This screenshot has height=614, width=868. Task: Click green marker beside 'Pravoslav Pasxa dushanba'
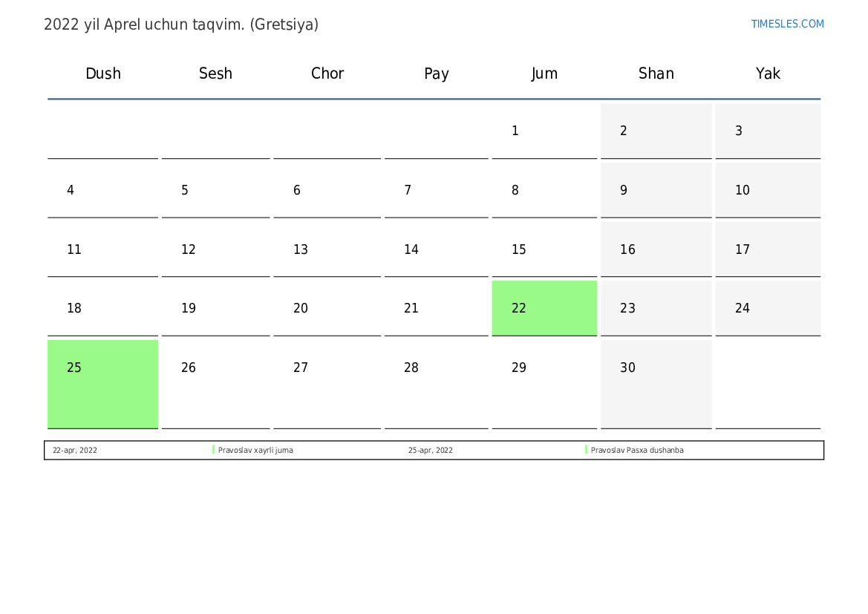587,450
